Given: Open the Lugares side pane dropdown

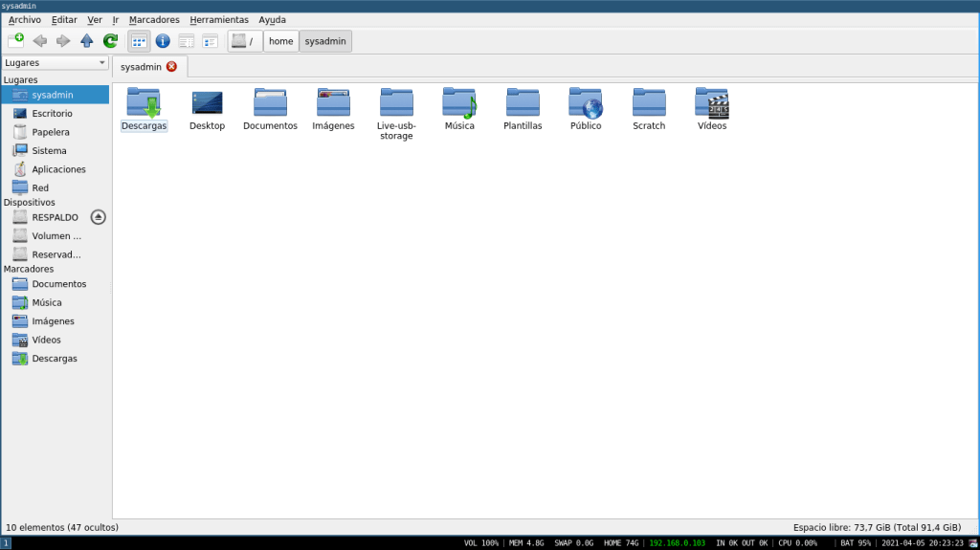Looking at the screenshot, I should click(x=56, y=63).
